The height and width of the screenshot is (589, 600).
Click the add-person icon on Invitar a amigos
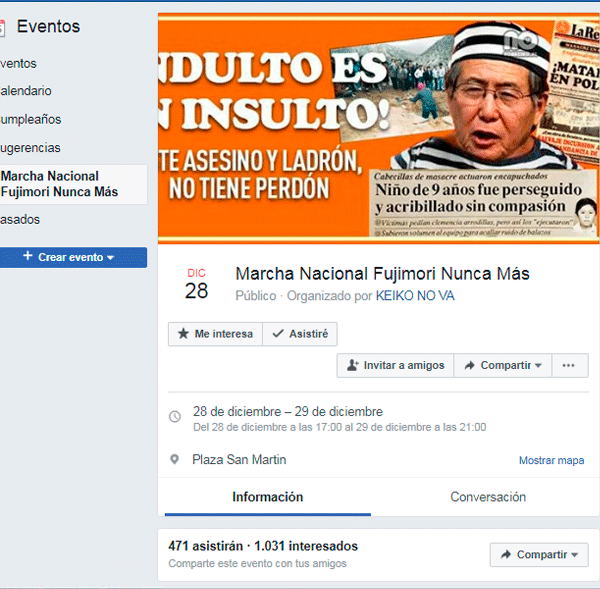coord(352,365)
